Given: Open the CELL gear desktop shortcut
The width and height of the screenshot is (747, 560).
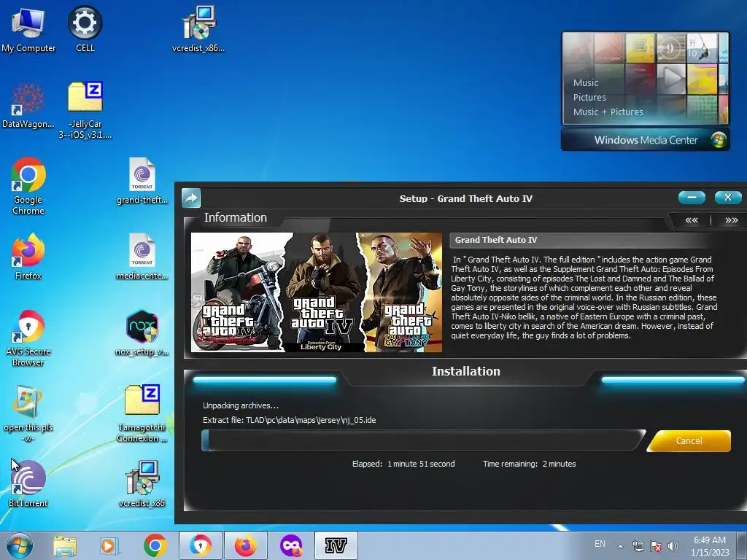Looking at the screenshot, I should click(85, 29).
